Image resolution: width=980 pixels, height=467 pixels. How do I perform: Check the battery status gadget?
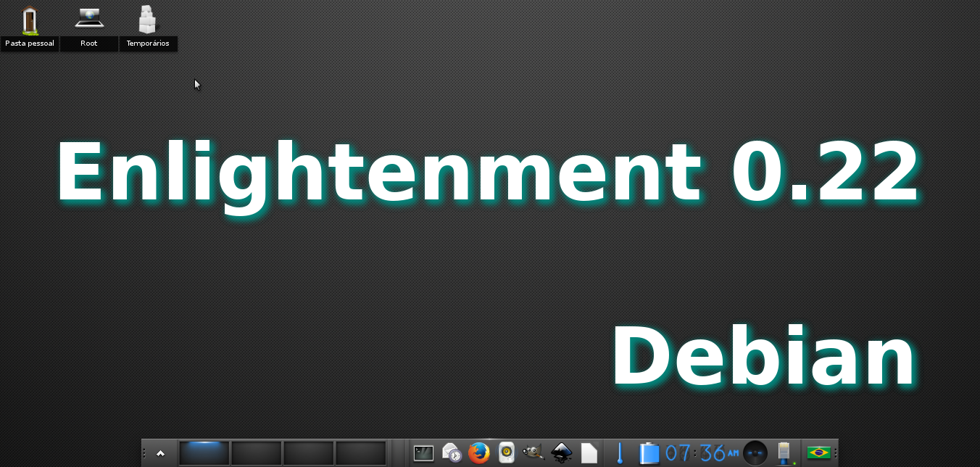[x=649, y=452]
